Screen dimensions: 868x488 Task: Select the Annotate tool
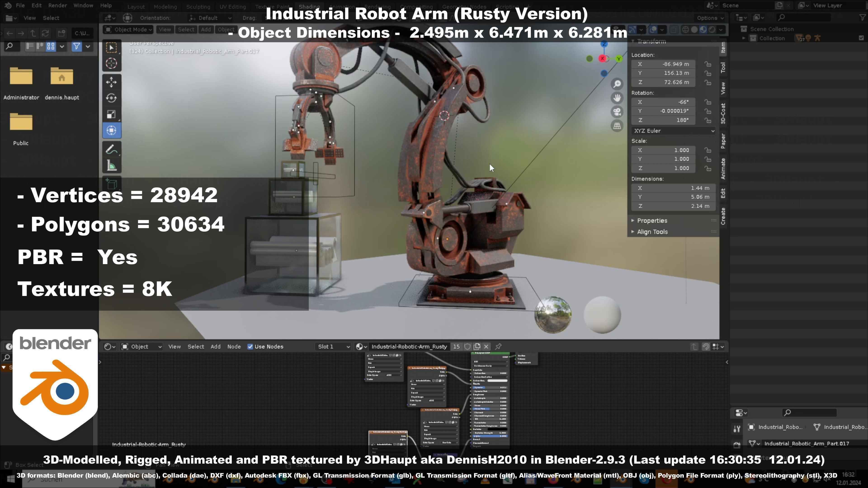[111, 149]
